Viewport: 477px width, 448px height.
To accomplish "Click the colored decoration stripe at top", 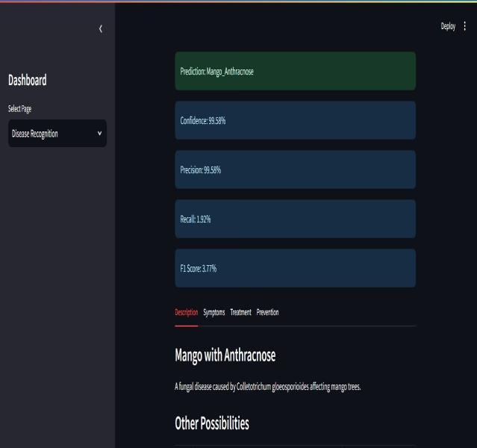I will pyautogui.click(x=238, y=1).
